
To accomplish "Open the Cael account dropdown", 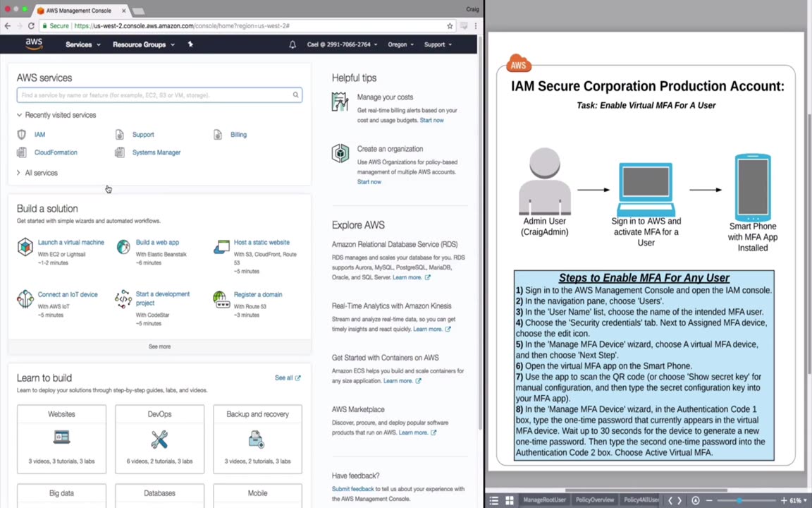I will pyautogui.click(x=342, y=44).
